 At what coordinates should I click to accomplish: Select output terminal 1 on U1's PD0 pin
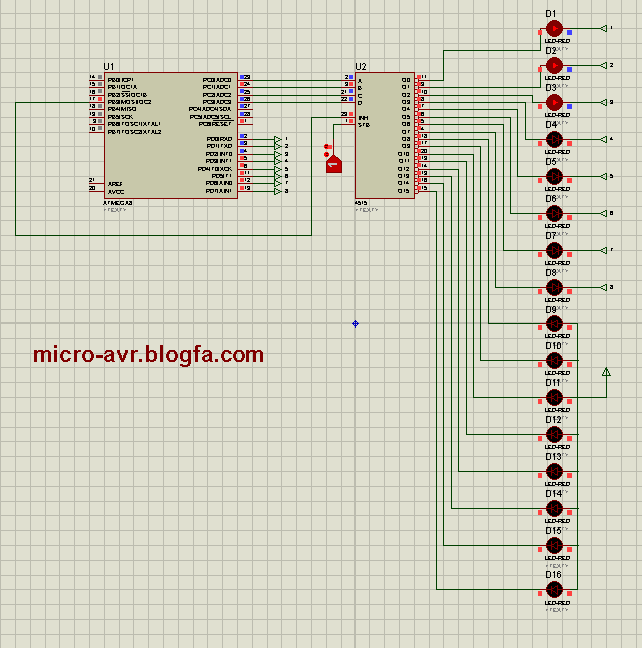(x=277, y=139)
